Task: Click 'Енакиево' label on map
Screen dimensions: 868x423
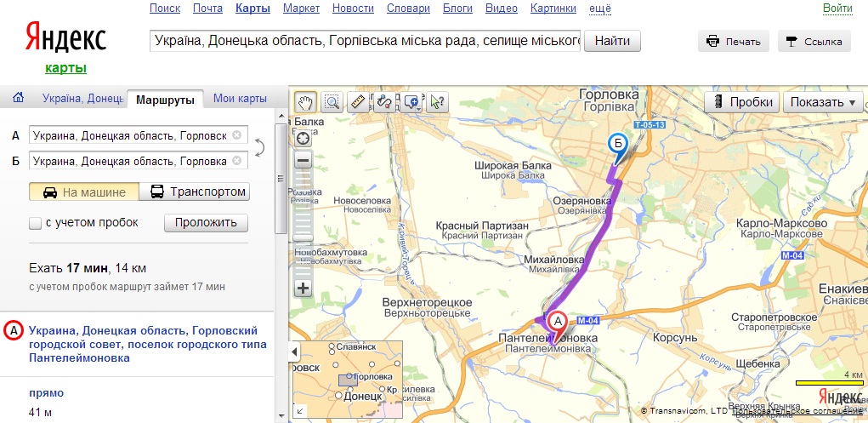Action: tap(843, 290)
